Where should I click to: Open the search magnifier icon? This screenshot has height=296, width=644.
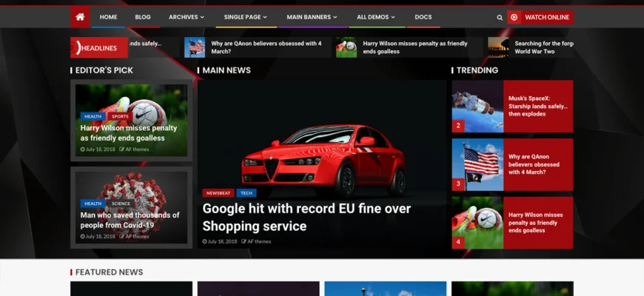click(500, 17)
